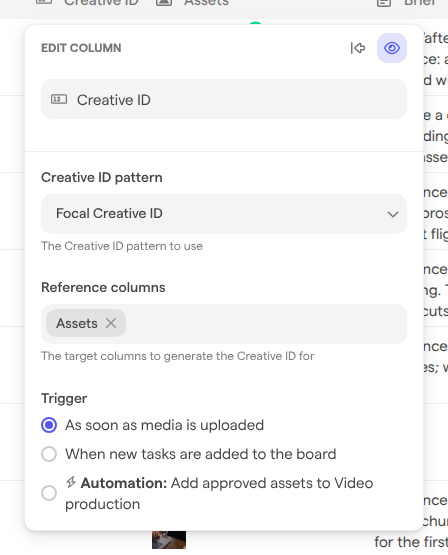Click the 'Trigger' section label
The height and width of the screenshot is (555, 448).
click(64, 399)
